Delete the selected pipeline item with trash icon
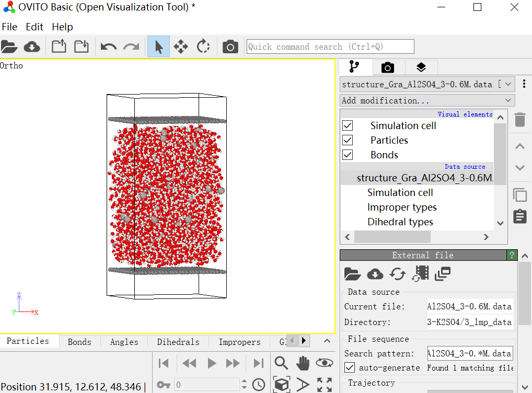 pos(520,120)
